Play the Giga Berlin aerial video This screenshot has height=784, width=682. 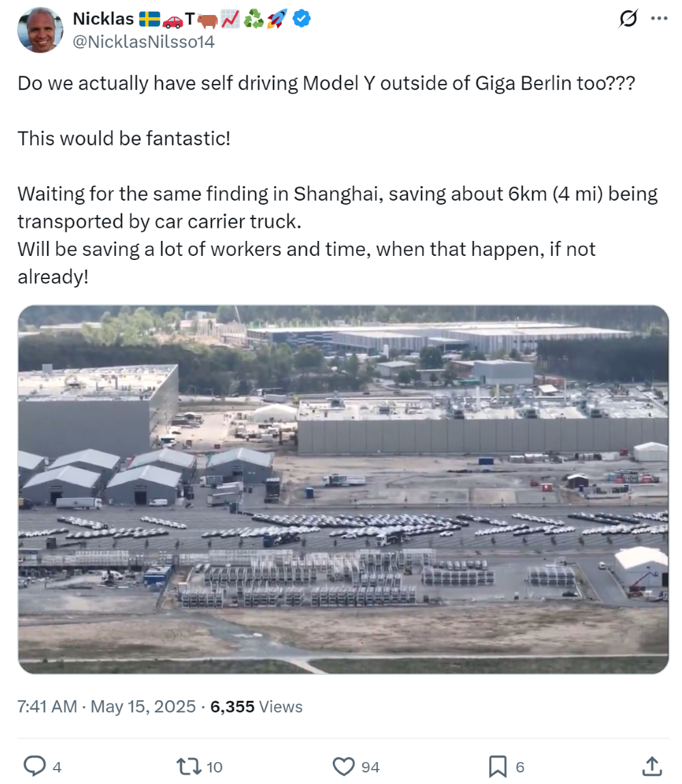coord(343,489)
